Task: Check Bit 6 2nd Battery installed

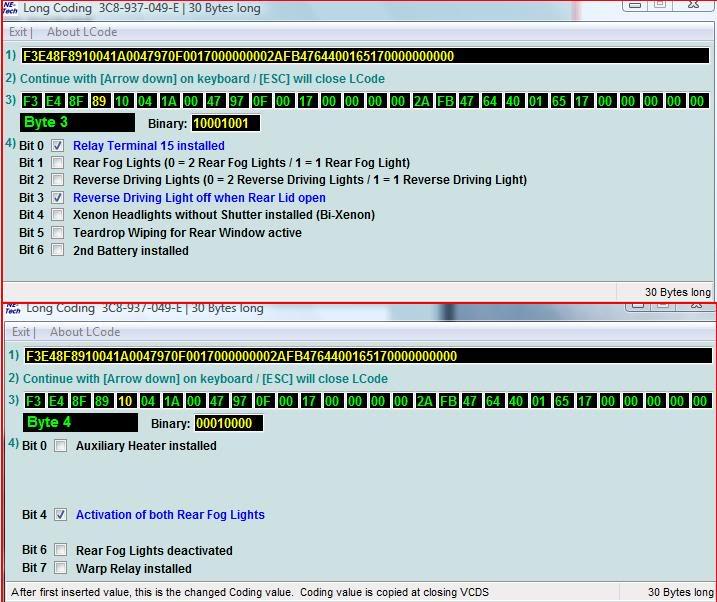Action: pyautogui.click(x=57, y=250)
